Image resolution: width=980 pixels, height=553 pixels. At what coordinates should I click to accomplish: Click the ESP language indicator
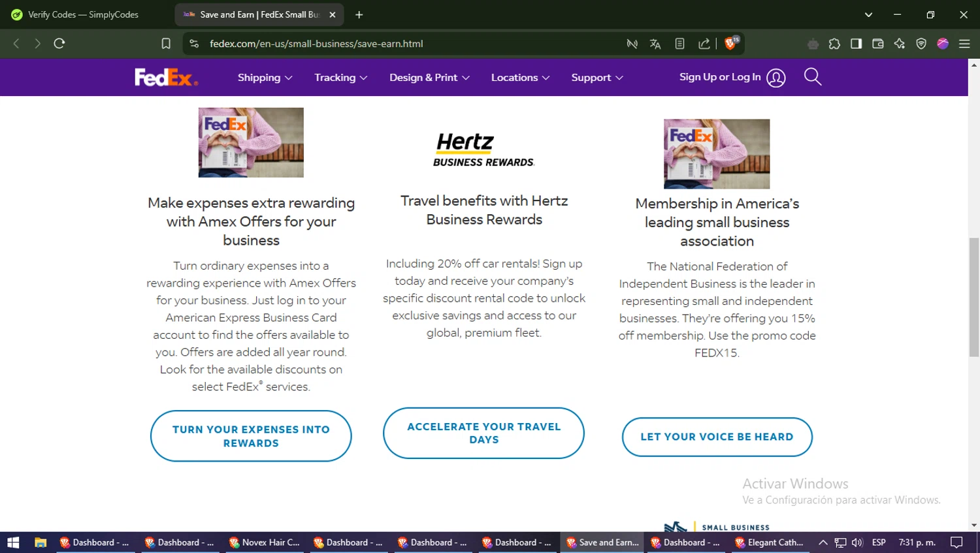click(x=879, y=543)
